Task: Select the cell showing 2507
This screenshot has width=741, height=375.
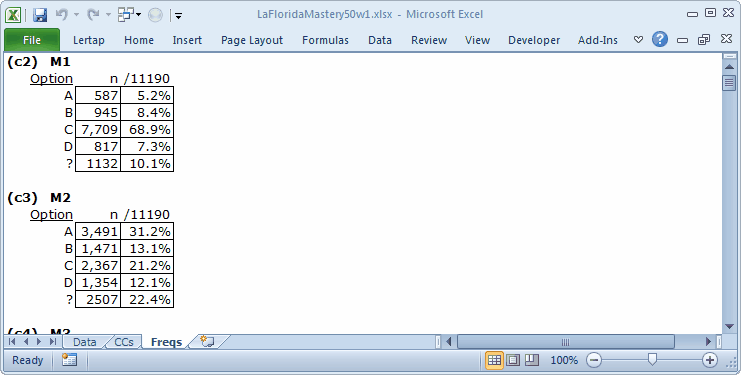Action: [98, 299]
